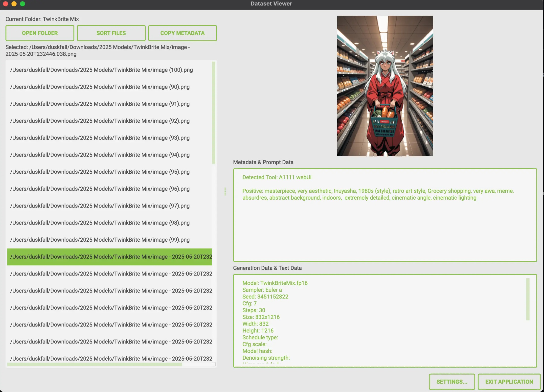Image resolution: width=544 pixels, height=392 pixels.
Task: Open the SETTINGS... dialog
Action: point(452,382)
